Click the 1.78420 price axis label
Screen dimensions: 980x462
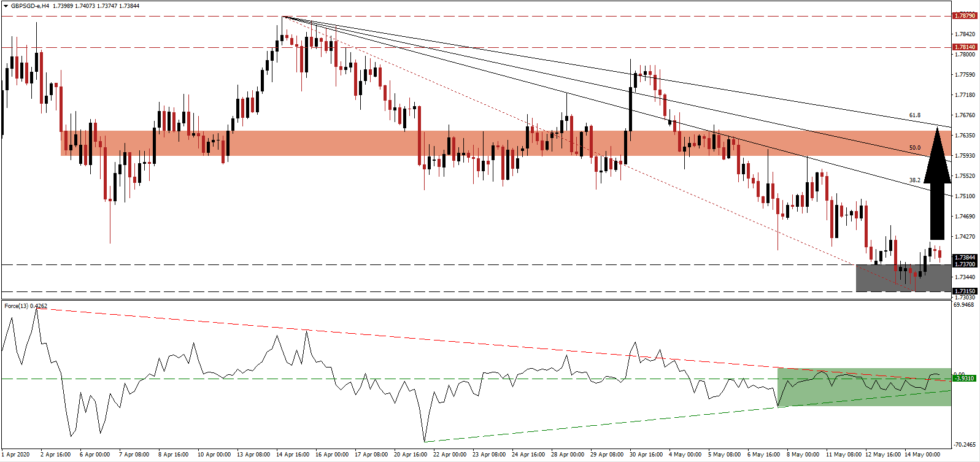click(x=965, y=34)
